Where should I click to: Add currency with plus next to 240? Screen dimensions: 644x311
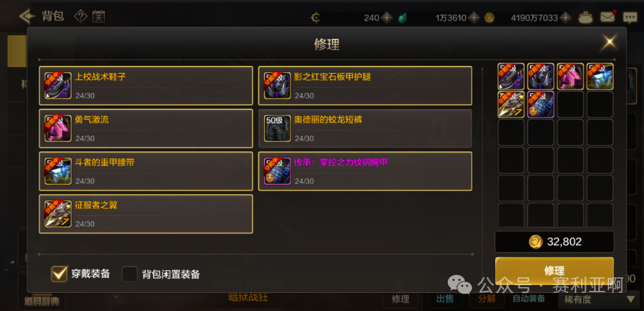pos(386,17)
